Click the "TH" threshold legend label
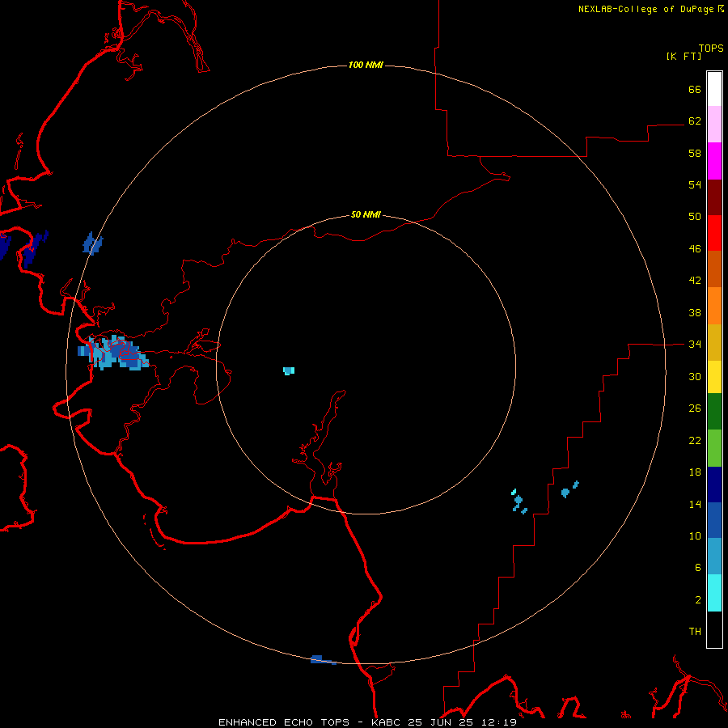This screenshot has width=728, height=728. pos(695,632)
